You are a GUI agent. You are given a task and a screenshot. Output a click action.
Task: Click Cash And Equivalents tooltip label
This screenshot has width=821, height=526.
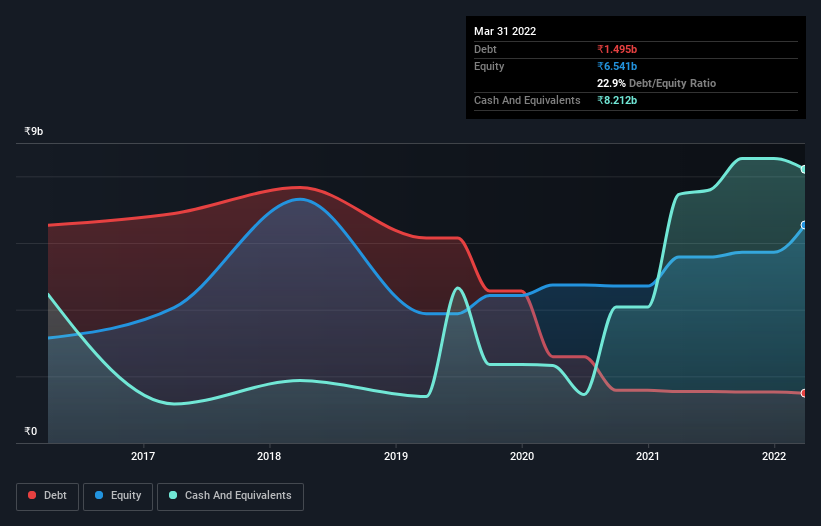pos(527,100)
